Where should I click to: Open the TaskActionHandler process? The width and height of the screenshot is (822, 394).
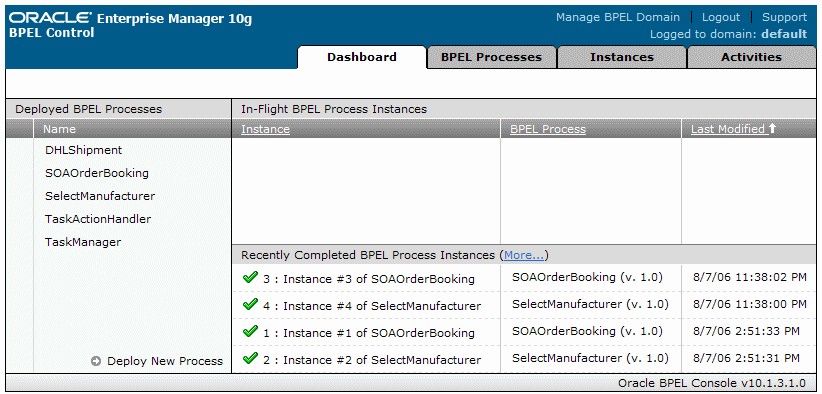pyautogui.click(x=98, y=219)
